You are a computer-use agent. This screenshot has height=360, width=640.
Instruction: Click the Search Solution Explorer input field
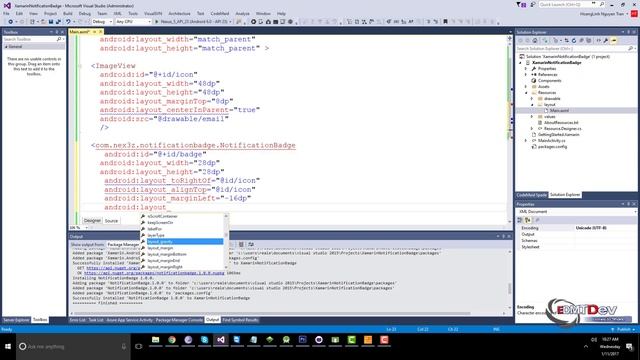pyautogui.click(x=572, y=49)
